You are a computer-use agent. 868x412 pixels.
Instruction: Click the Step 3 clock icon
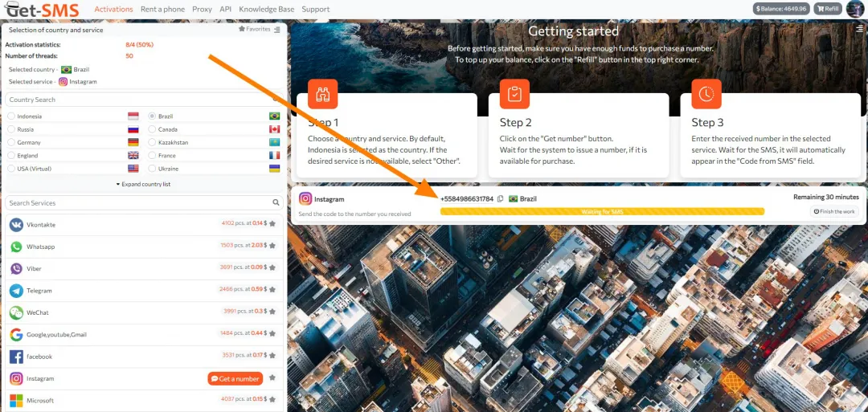(706, 94)
